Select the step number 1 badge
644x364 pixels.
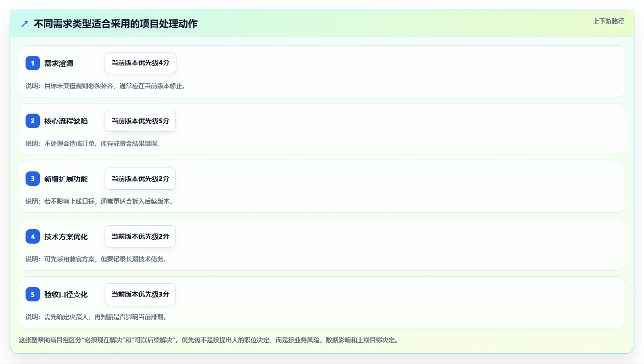coord(33,63)
